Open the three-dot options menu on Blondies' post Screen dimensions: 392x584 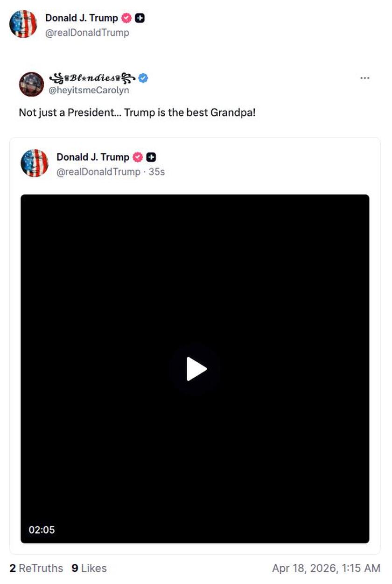click(364, 78)
